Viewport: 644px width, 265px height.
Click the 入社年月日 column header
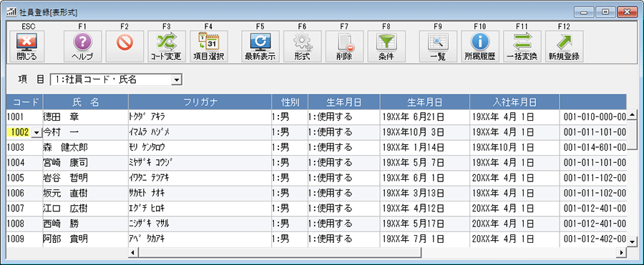pyautogui.click(x=514, y=101)
